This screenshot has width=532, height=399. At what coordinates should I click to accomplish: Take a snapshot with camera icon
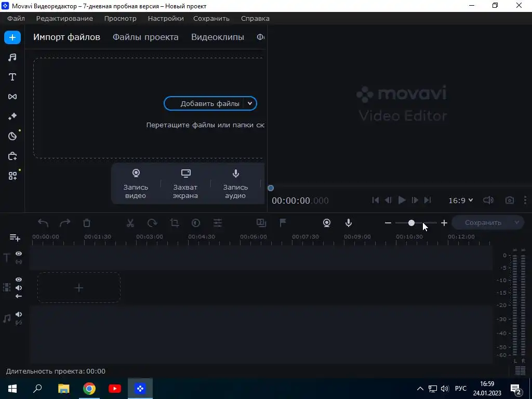pos(509,200)
